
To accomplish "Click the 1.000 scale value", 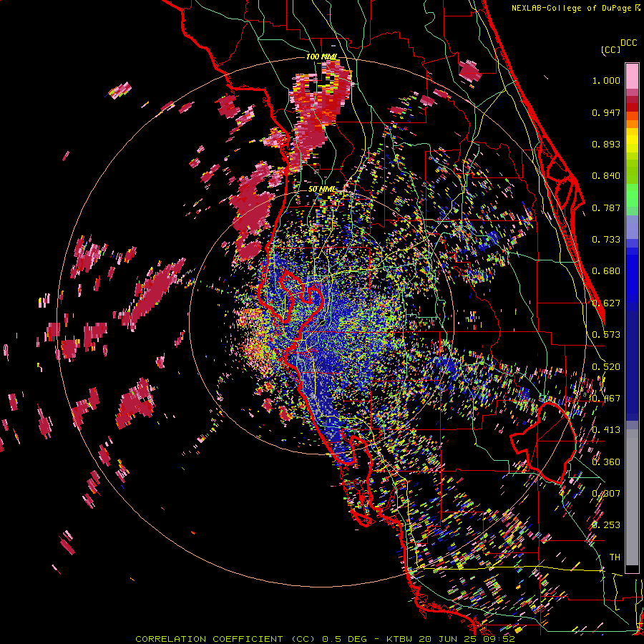I will coord(606,80).
